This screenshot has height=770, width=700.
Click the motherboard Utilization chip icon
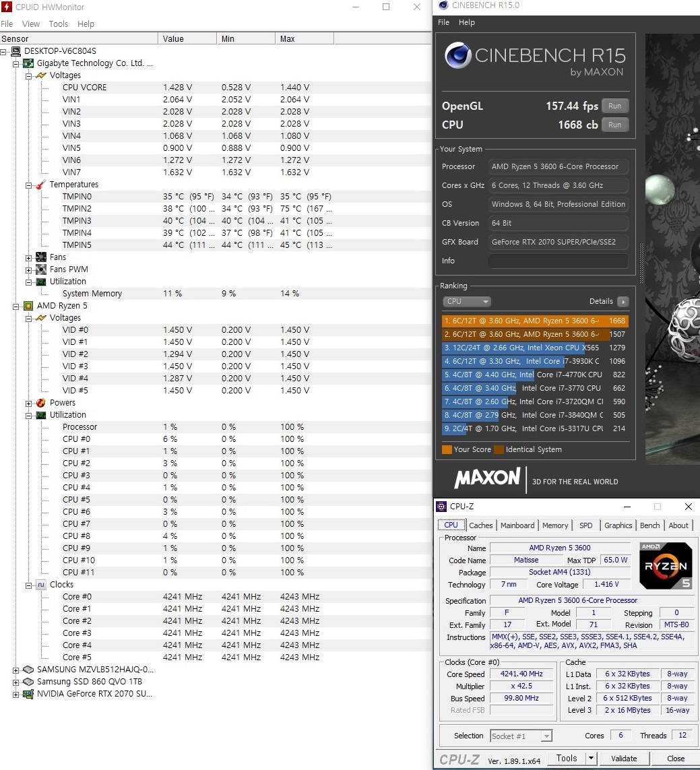pyautogui.click(x=41, y=282)
